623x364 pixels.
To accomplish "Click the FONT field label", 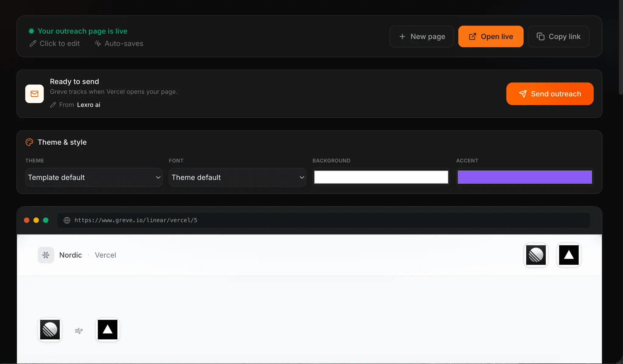I will click(x=176, y=160).
